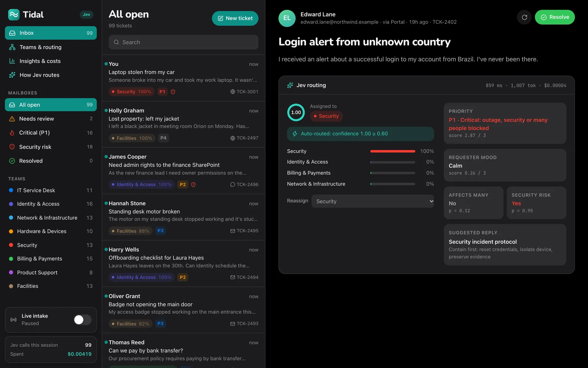Open Oliver Grant's badge ticket
588x368 pixels.
[x=183, y=310]
